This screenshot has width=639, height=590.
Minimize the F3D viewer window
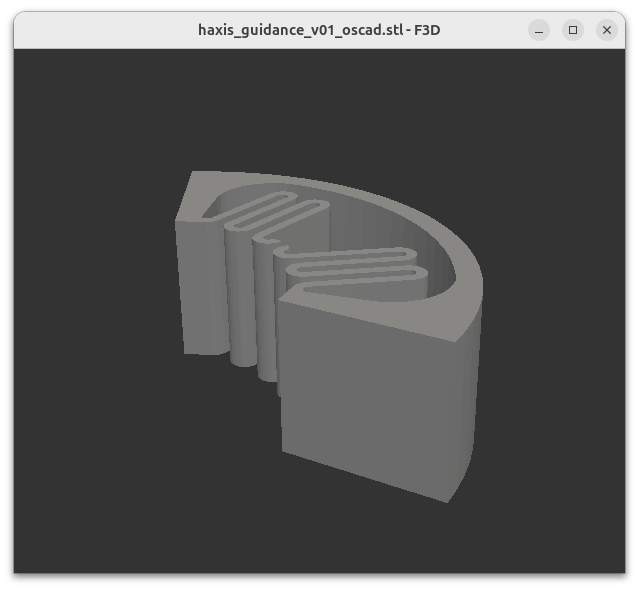(x=539, y=30)
